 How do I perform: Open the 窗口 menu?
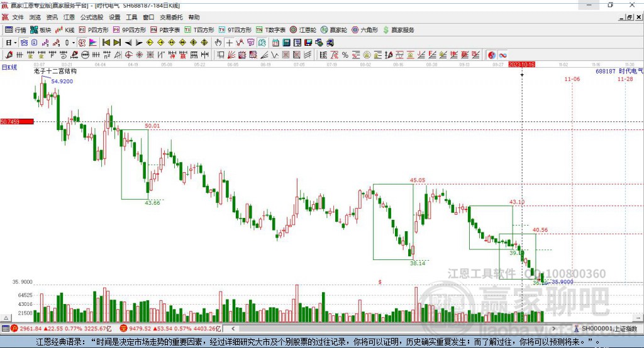(x=148, y=17)
